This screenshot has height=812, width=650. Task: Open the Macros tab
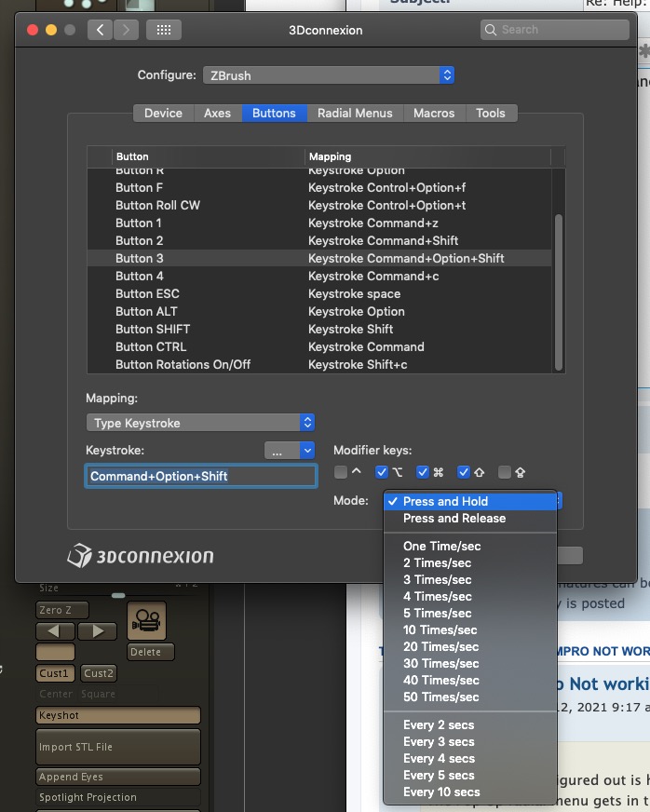[434, 113]
